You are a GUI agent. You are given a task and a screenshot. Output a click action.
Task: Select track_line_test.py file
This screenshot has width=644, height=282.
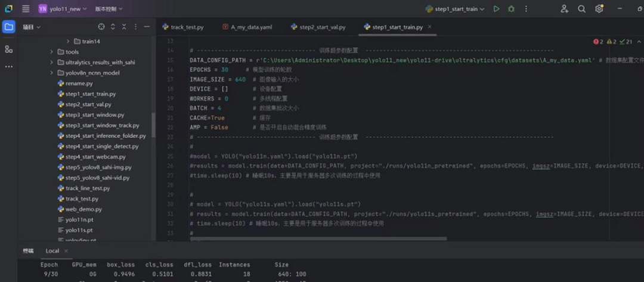pos(83,188)
